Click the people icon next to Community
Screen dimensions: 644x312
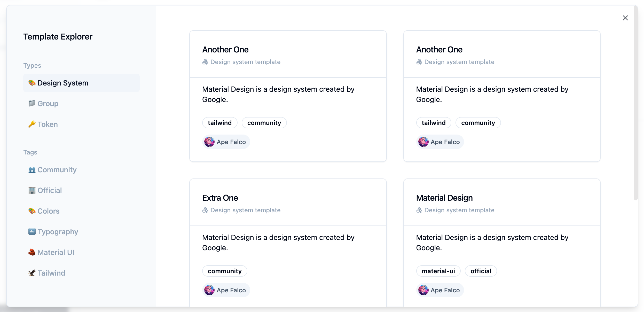point(32,170)
